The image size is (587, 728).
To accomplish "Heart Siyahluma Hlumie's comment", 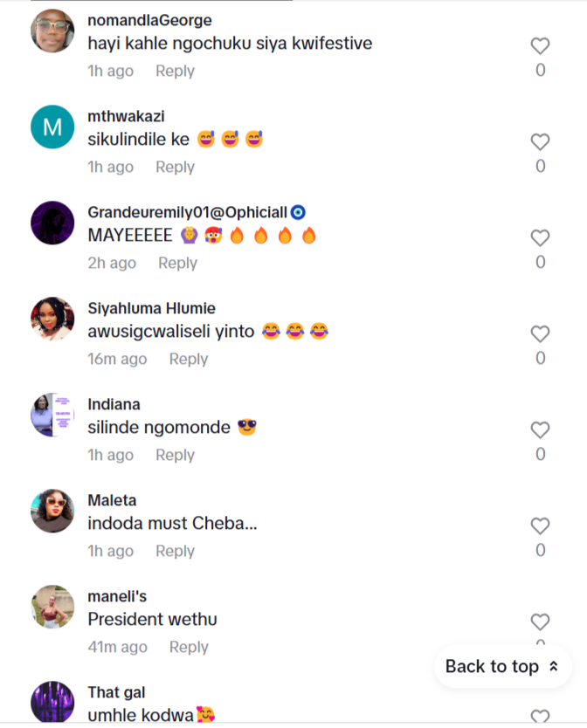I will pyautogui.click(x=541, y=334).
